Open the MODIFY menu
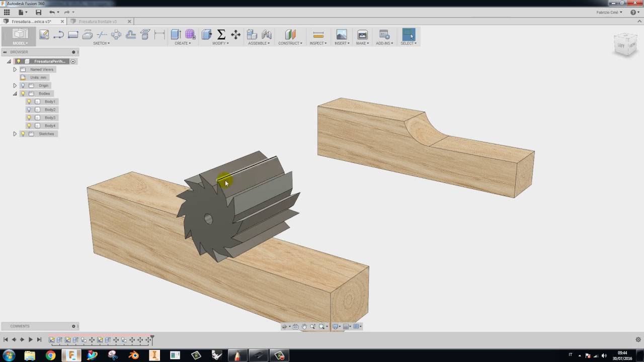644x362 pixels. click(220, 43)
